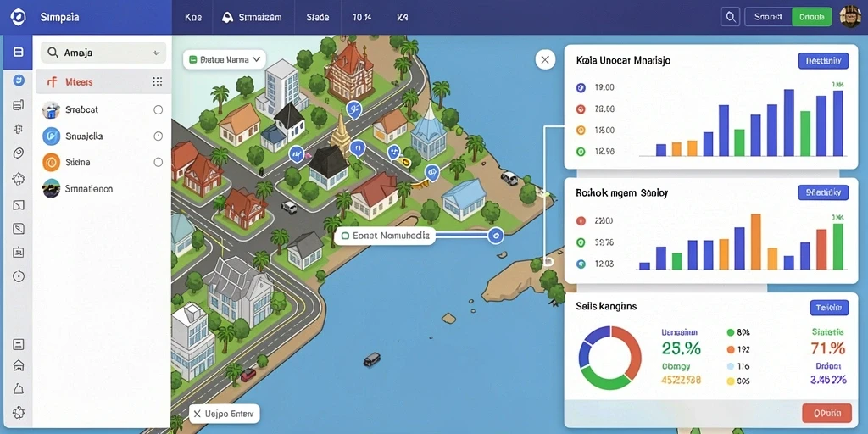The image size is (868, 434).
Task: Select the home icon in left sidebar
Action: tap(19, 365)
